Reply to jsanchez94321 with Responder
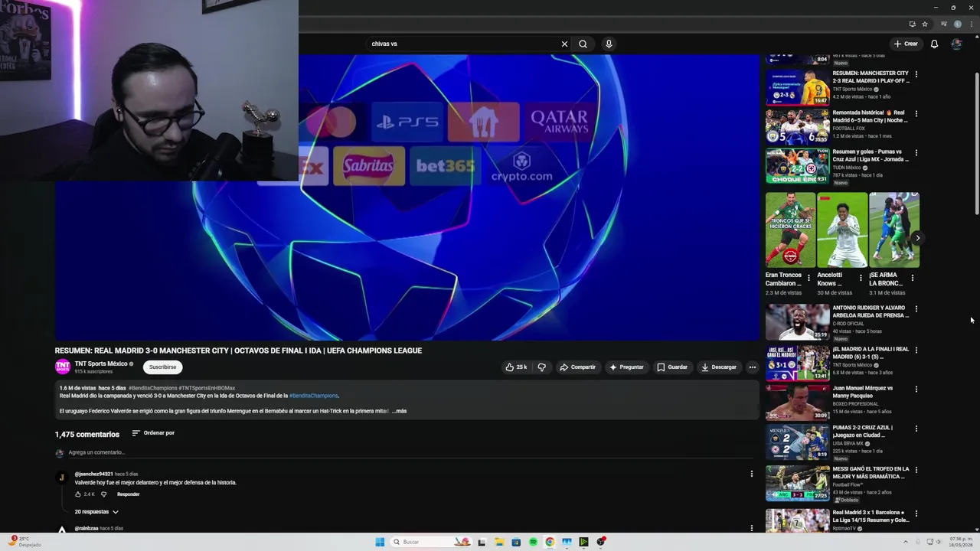 128,494
